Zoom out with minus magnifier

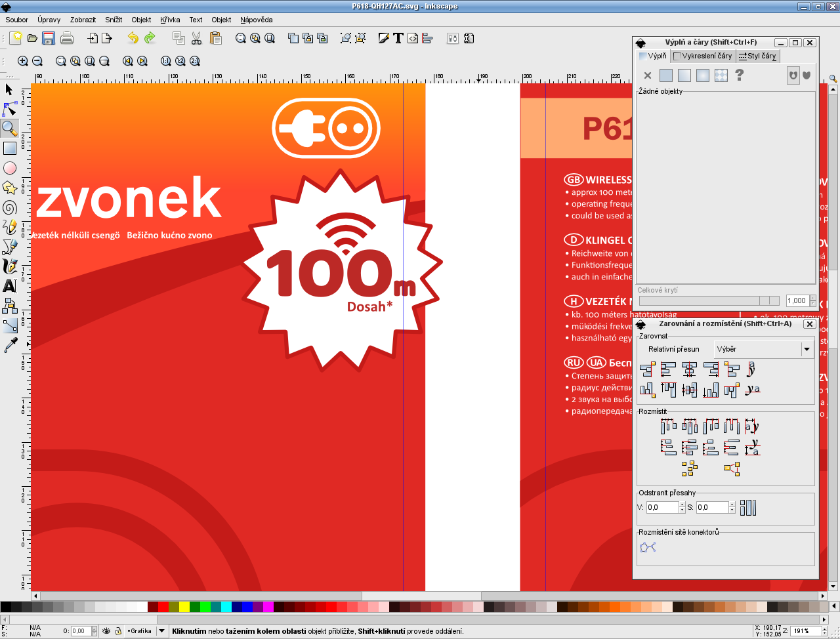pos(37,61)
